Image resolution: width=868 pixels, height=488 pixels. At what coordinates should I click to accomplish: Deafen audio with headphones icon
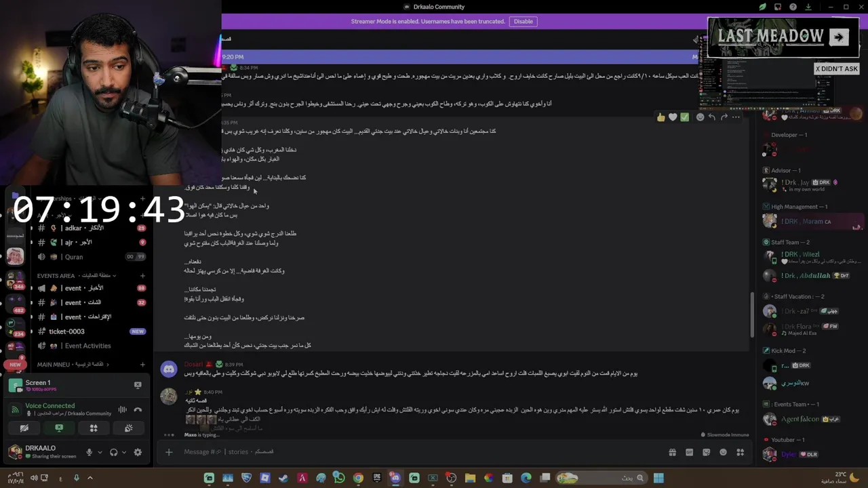[x=114, y=452]
